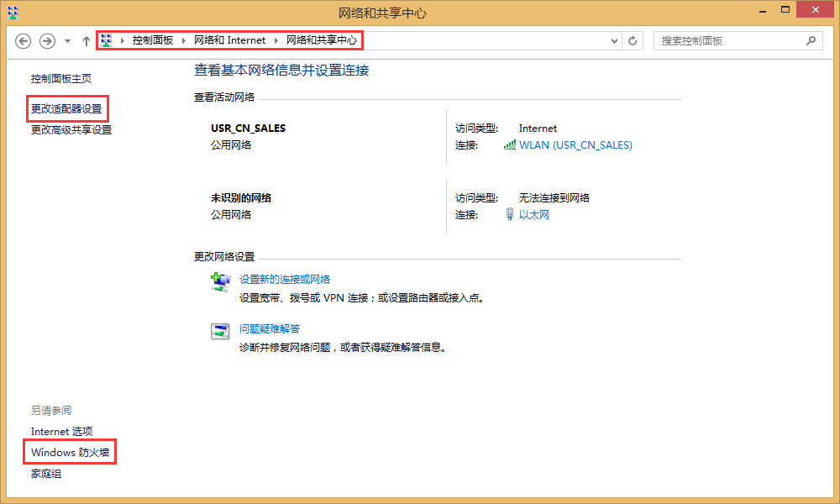Click the up-one-level arrow
Image resolution: width=840 pixels, height=504 pixels.
point(86,40)
